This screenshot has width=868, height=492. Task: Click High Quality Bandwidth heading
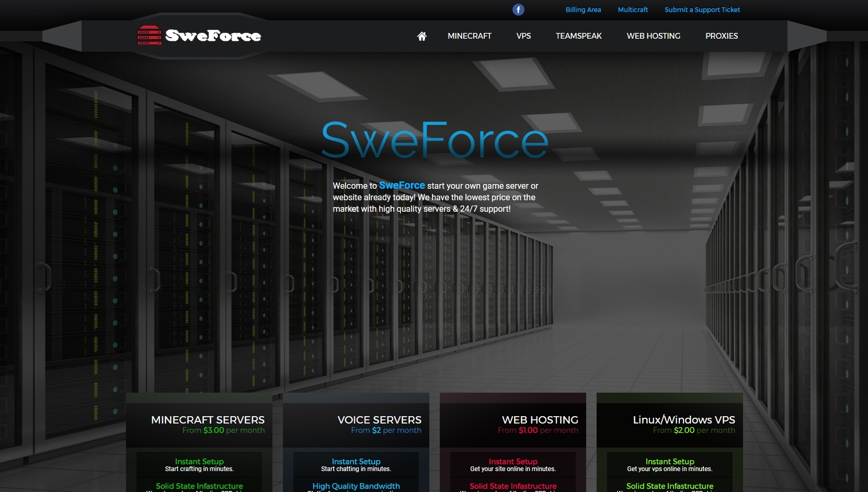356,486
